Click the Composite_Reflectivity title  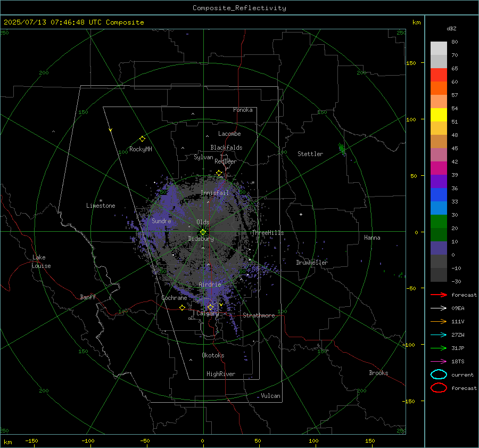click(x=239, y=8)
